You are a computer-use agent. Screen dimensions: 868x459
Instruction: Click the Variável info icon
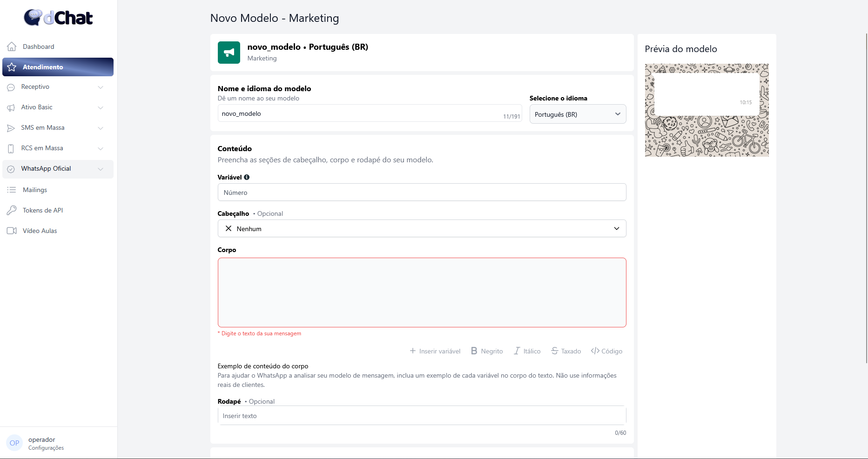pyautogui.click(x=247, y=177)
